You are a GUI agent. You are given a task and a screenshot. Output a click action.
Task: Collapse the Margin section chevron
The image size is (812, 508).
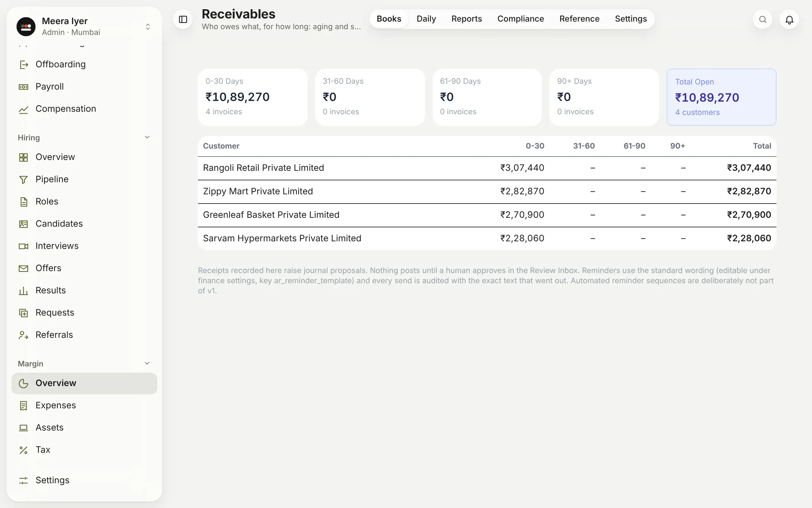pyautogui.click(x=147, y=364)
